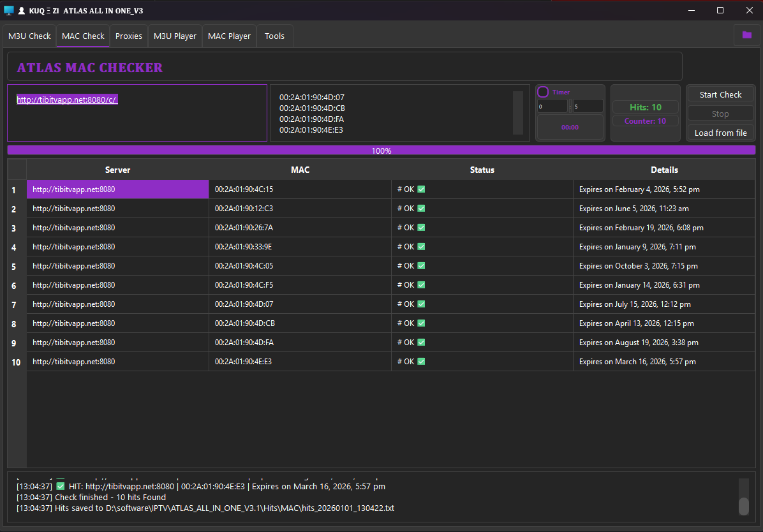Click the green OK checkmark in row 5

[x=421, y=266]
